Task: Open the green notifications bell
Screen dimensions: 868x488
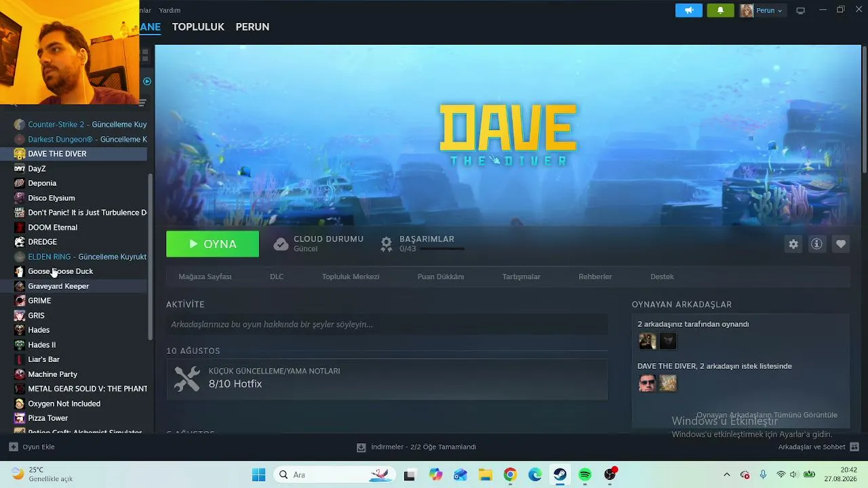Action: pos(720,10)
